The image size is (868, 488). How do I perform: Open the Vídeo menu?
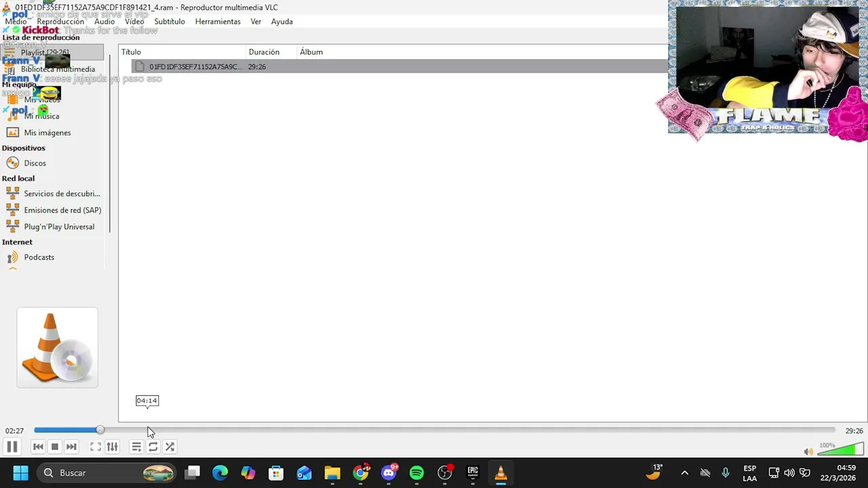(134, 22)
